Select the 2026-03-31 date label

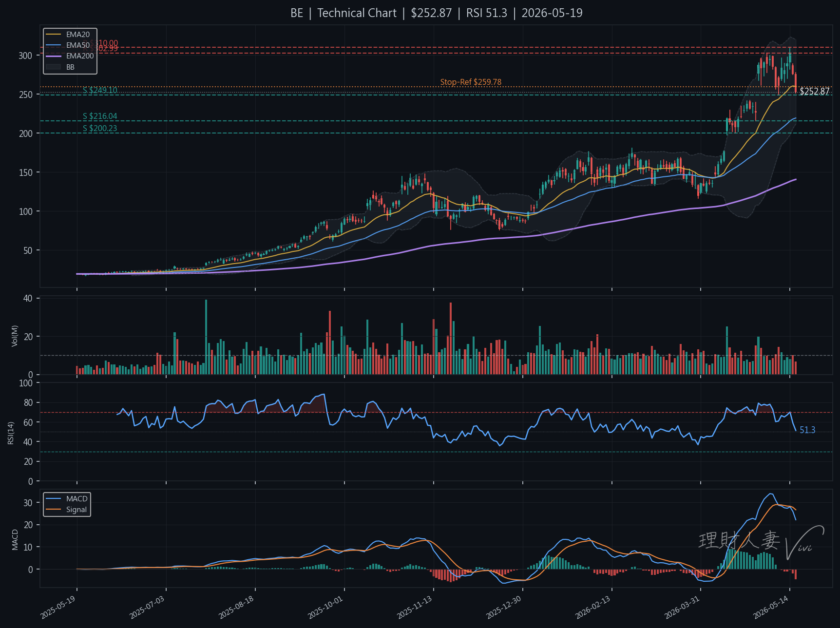[x=683, y=607]
